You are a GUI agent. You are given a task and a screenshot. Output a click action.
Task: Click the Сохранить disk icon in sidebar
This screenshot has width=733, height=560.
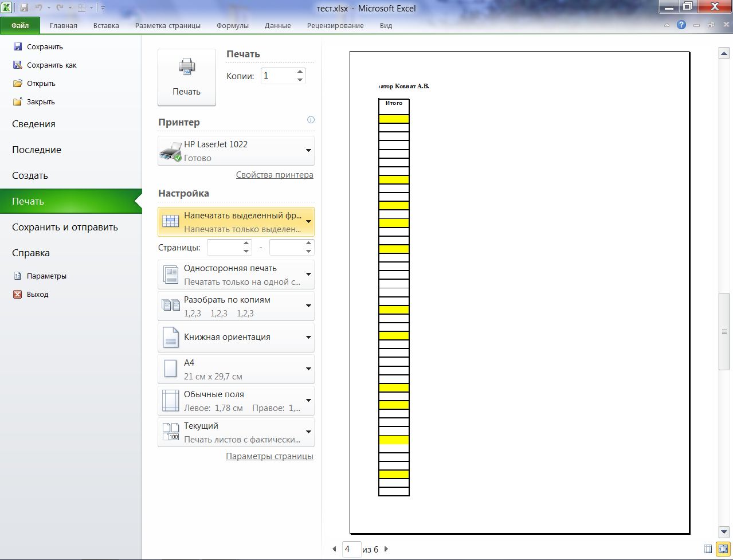coord(18,47)
